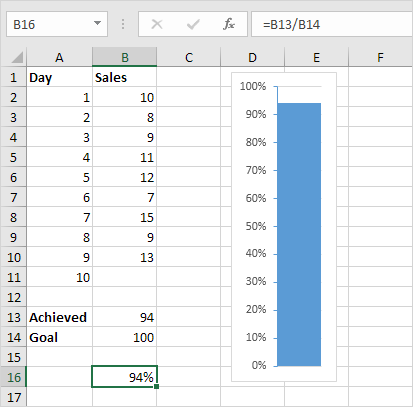This screenshot has height=407, width=413.
Task: Click the formula bar options dots handle
Action: (x=123, y=24)
